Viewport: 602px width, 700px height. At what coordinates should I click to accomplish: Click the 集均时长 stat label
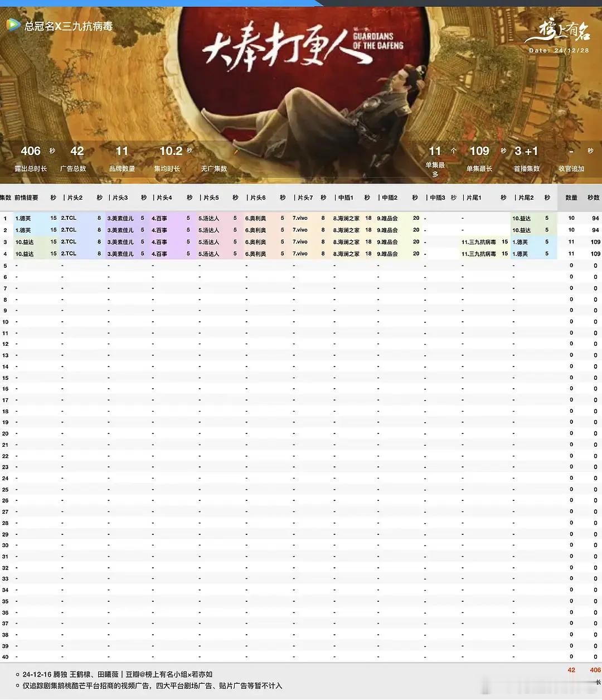[x=167, y=168]
